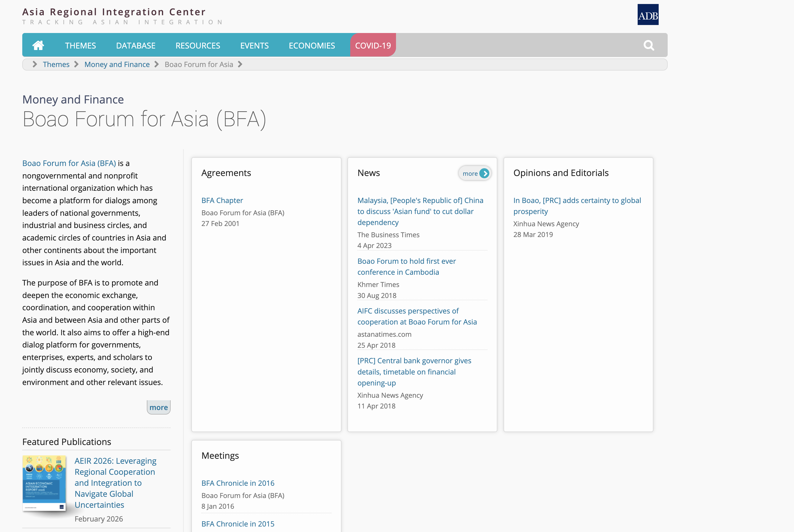
Task: Open BFA Chronicle in 2015 meeting
Action: 238,524
